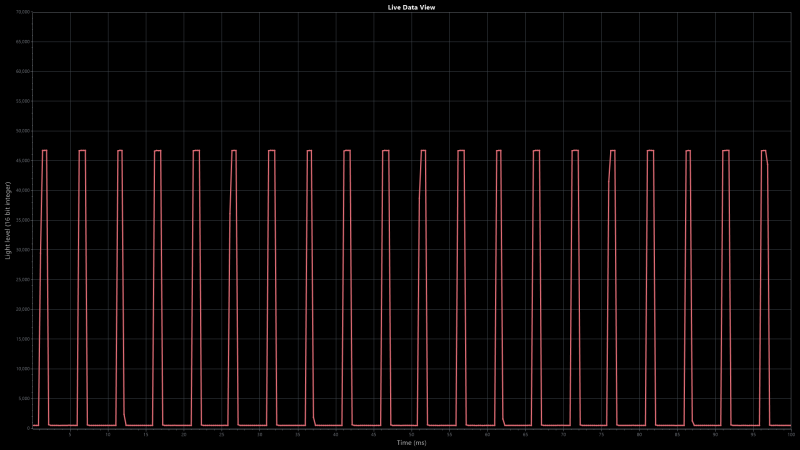Click the flat baseline between 65 and 70 ms
This screenshot has width=800, height=450.
point(550,425)
